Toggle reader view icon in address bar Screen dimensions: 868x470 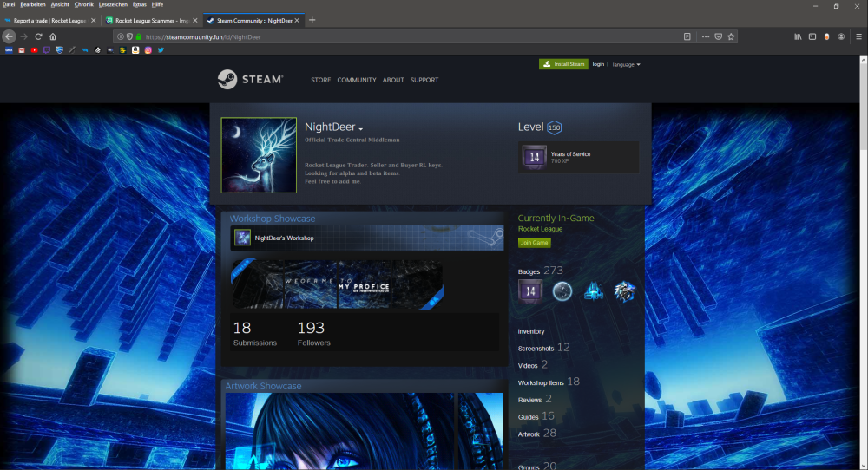(687, 36)
